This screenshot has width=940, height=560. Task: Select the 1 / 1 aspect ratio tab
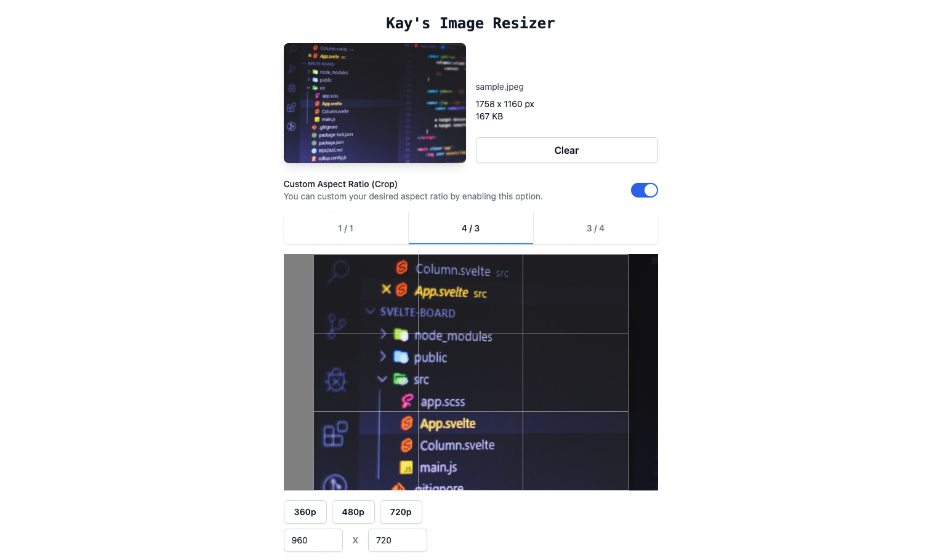tap(346, 228)
